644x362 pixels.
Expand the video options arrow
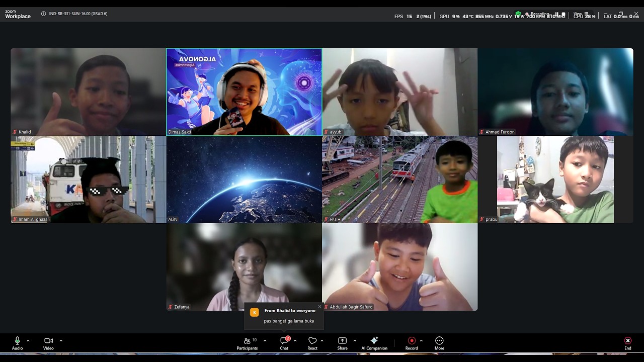pyautogui.click(x=61, y=340)
